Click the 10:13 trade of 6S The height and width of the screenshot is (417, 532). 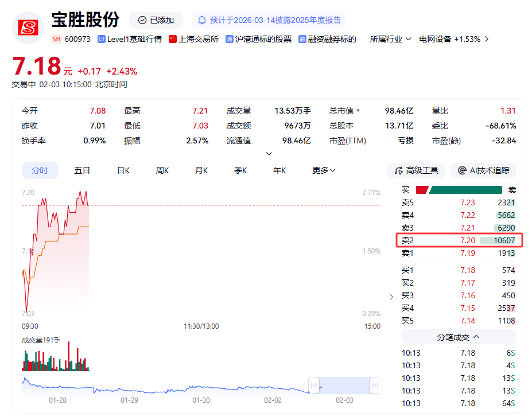click(x=459, y=353)
